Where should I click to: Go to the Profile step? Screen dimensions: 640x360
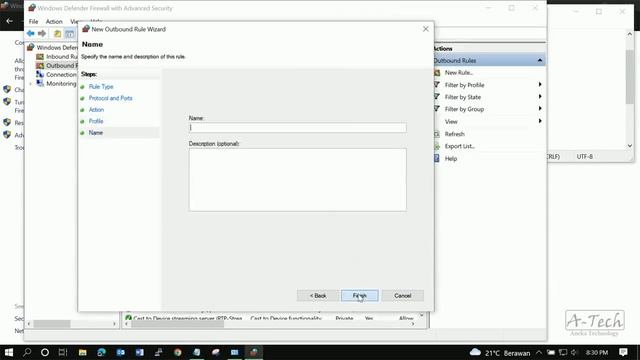click(x=96, y=121)
